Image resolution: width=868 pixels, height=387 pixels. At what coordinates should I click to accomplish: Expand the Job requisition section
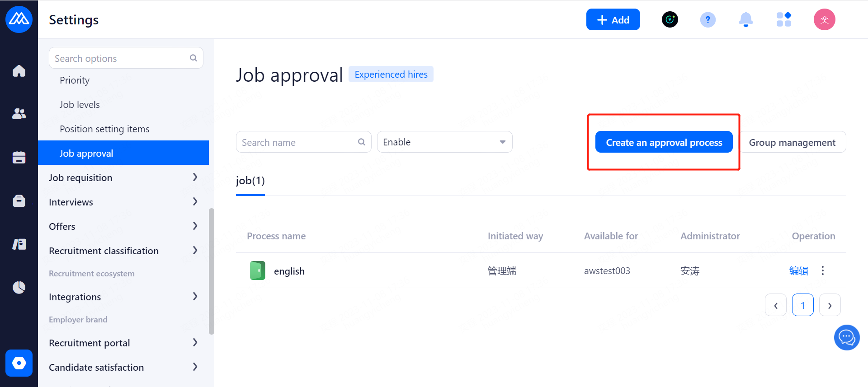click(x=123, y=177)
